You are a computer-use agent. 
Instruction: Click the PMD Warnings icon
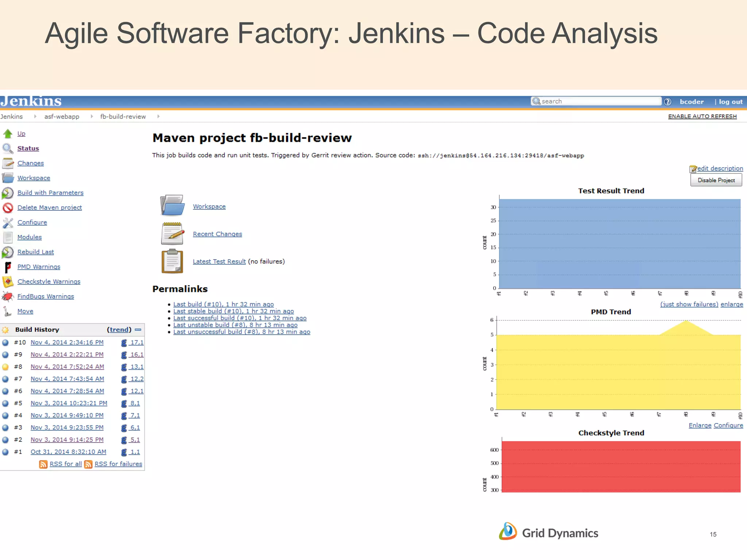8,267
